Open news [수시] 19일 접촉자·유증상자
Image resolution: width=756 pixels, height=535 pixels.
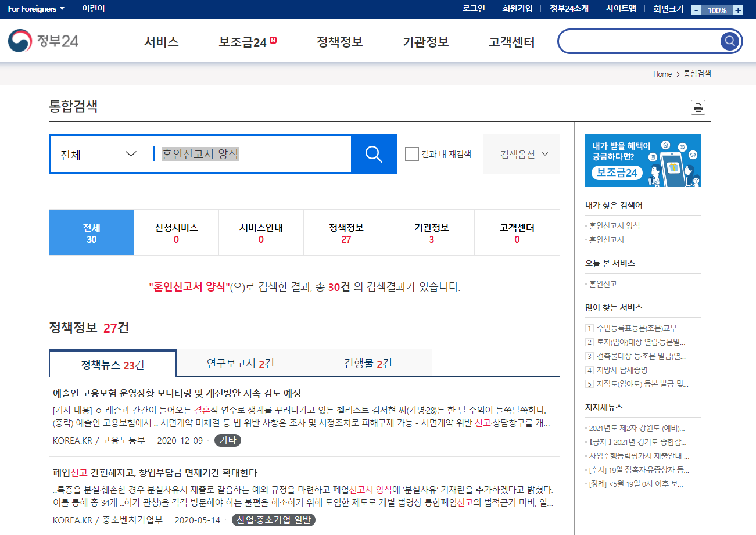point(639,470)
